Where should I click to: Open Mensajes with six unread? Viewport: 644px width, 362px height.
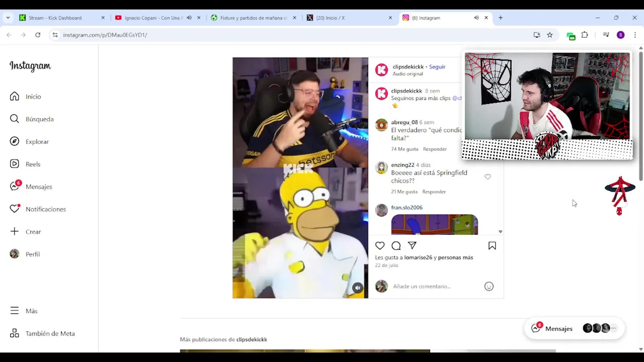pos(39,187)
